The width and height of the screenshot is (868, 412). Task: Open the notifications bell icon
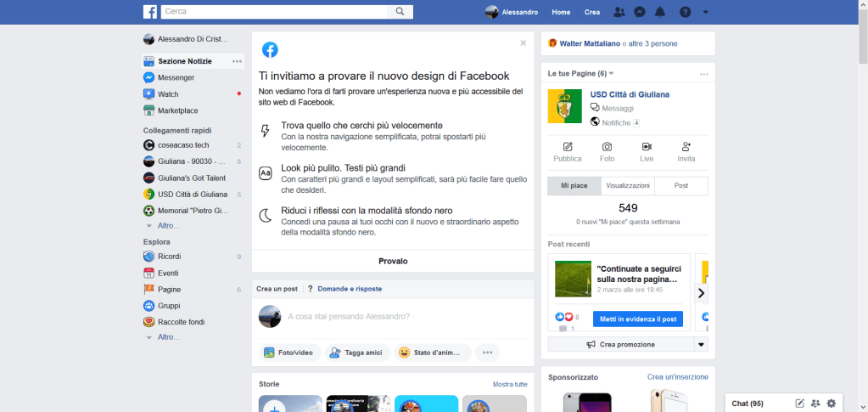click(x=660, y=12)
